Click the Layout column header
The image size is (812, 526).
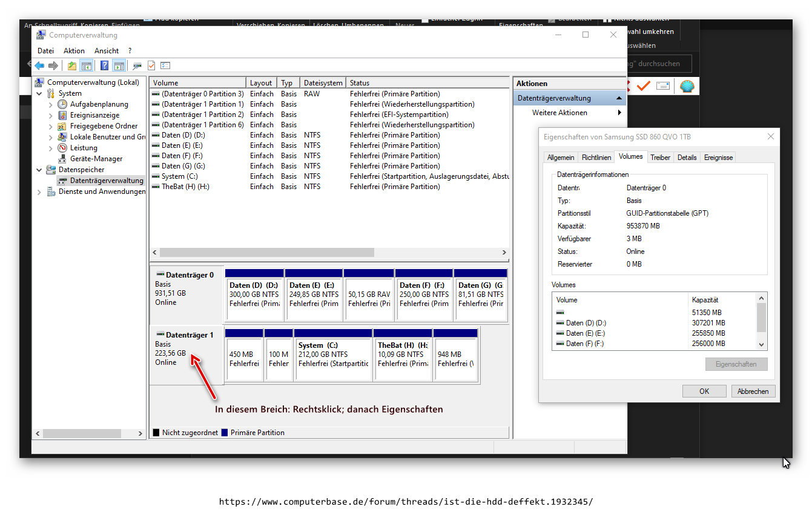[x=262, y=83]
